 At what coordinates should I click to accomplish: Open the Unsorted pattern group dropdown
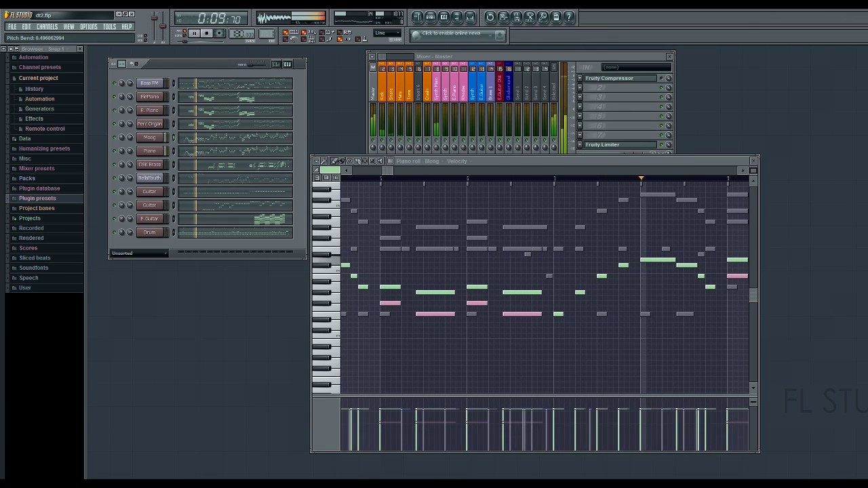pos(138,253)
